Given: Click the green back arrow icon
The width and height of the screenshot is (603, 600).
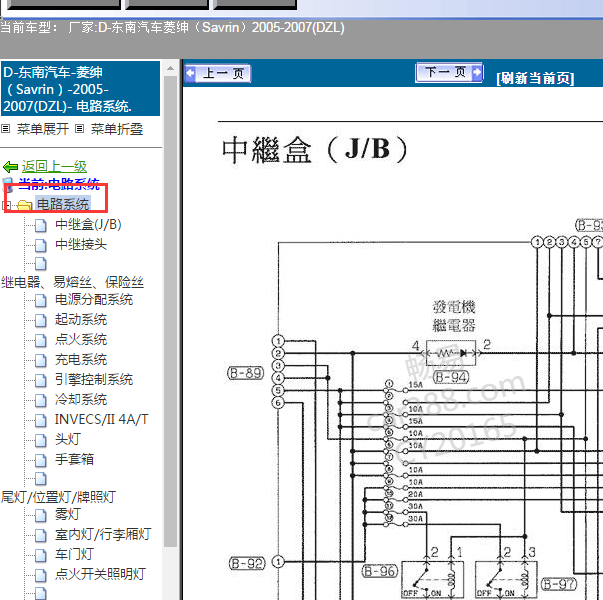Looking at the screenshot, I should pyautogui.click(x=10, y=167).
